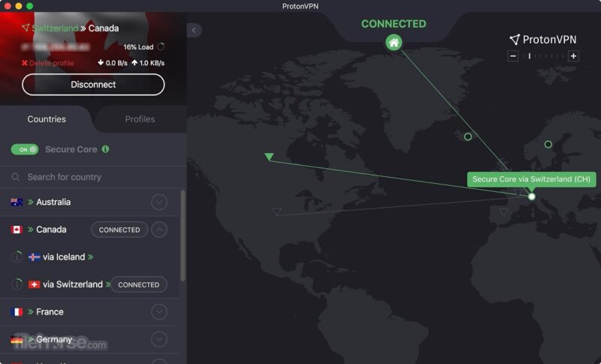Zoom out the map with minus button
This screenshot has width=601, height=364.
point(513,56)
